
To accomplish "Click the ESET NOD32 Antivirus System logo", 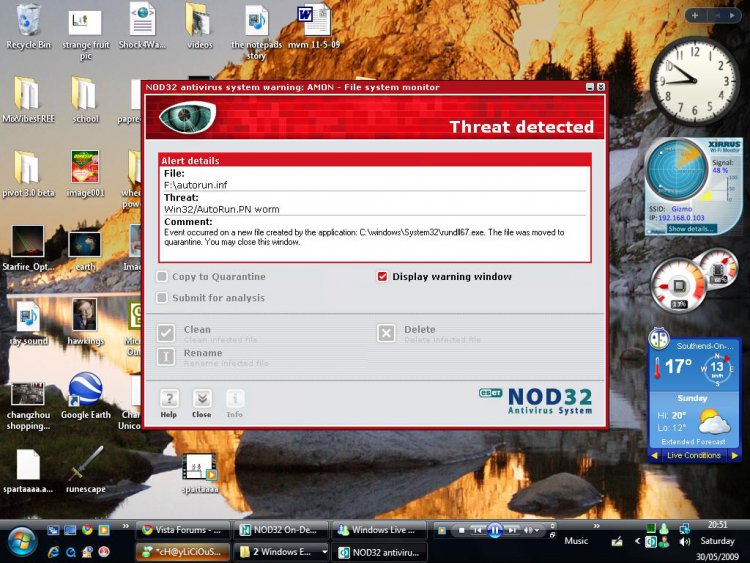I will 536,400.
